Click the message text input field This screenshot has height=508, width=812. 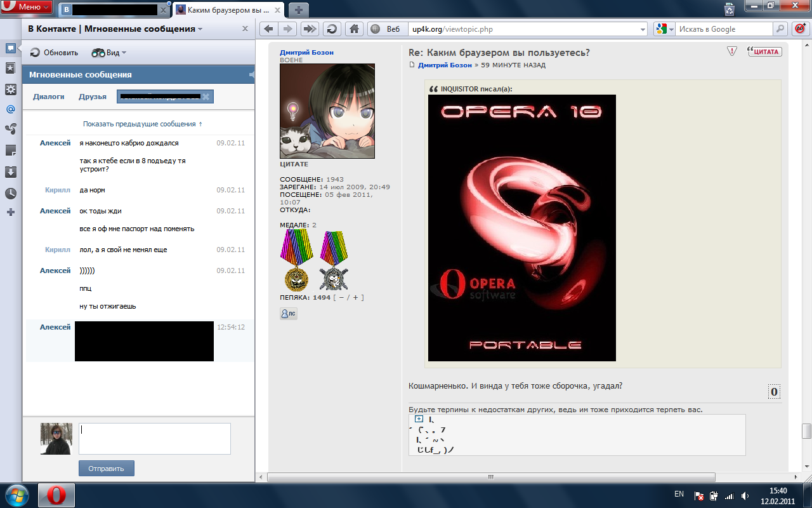click(154, 439)
